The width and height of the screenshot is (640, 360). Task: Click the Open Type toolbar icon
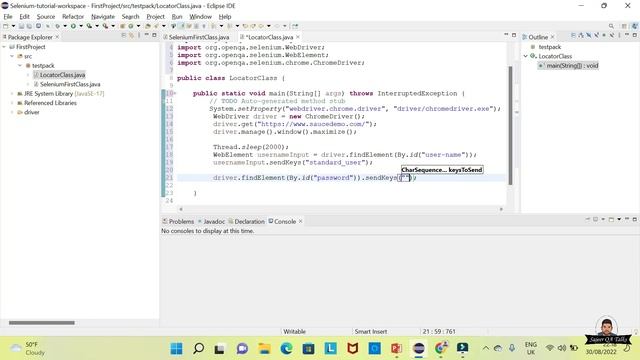148,26
